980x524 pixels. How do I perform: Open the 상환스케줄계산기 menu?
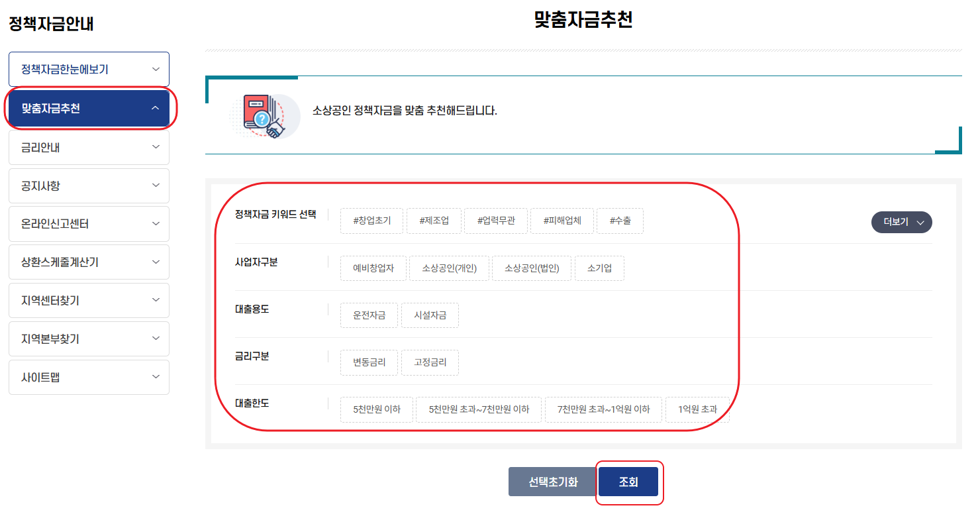[89, 262]
